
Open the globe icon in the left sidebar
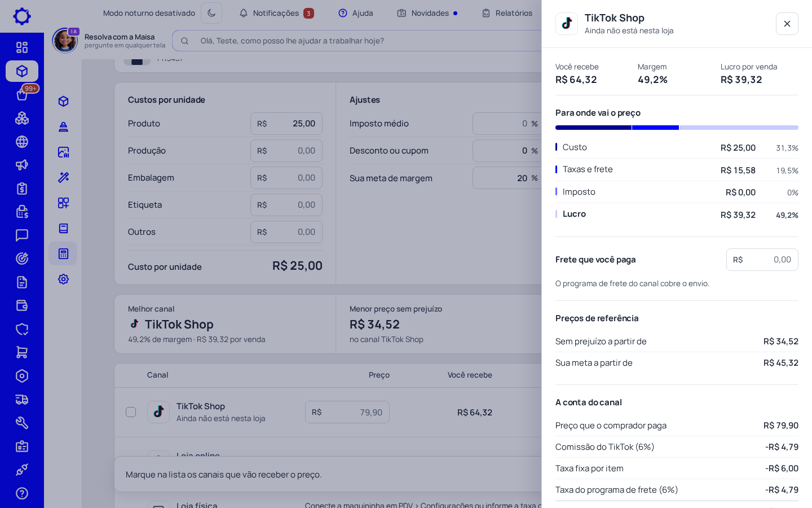pyautogui.click(x=22, y=142)
